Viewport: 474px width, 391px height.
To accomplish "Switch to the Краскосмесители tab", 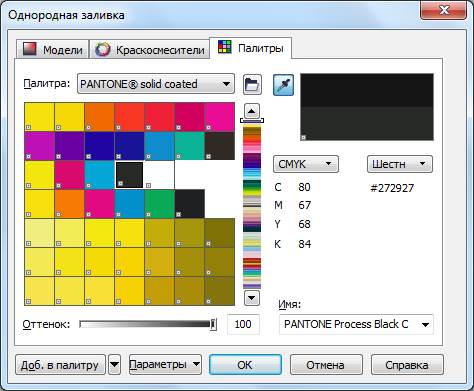I will [x=150, y=49].
